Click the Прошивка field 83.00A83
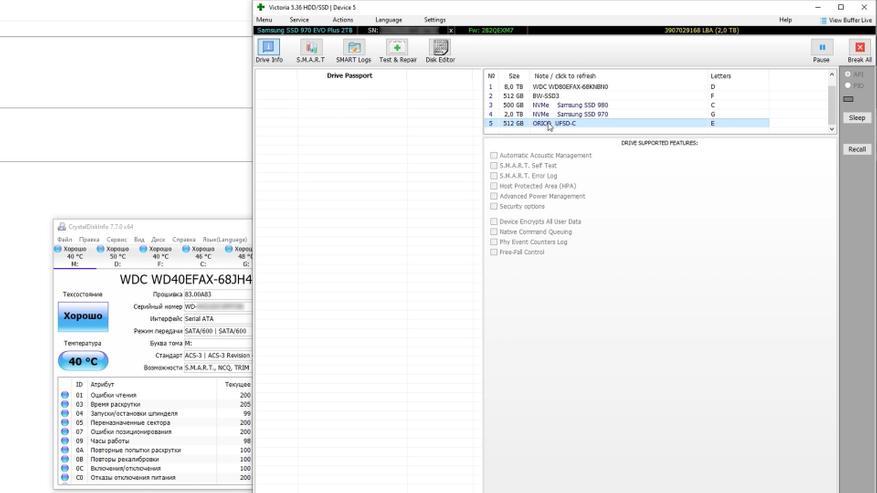The image size is (877, 493). (218, 294)
